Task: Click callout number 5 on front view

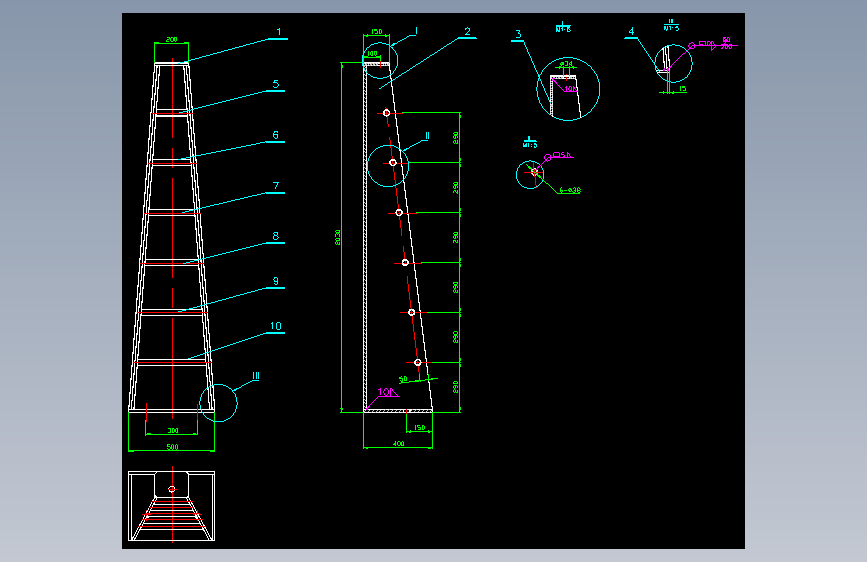Action: point(276,84)
